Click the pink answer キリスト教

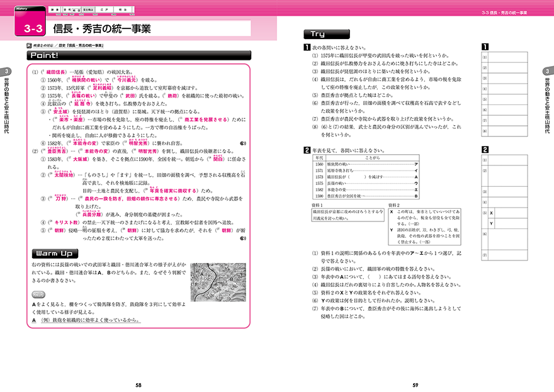66,223
